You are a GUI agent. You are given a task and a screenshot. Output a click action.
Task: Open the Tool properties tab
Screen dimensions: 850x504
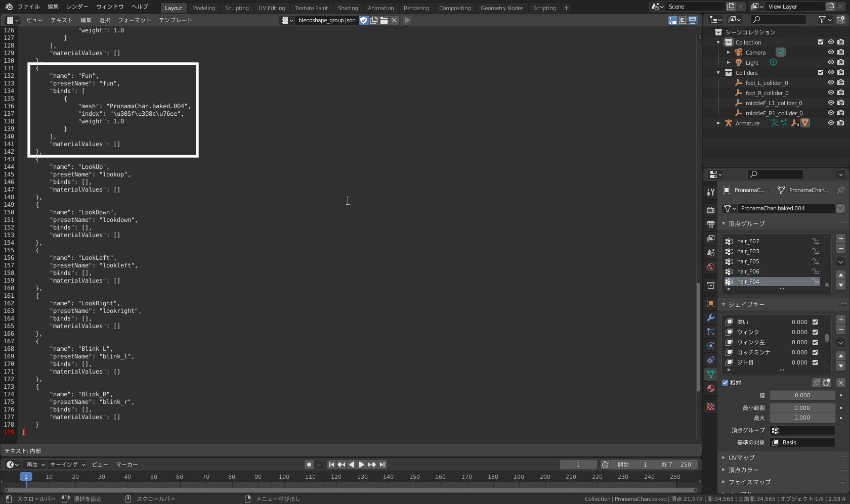point(711,192)
